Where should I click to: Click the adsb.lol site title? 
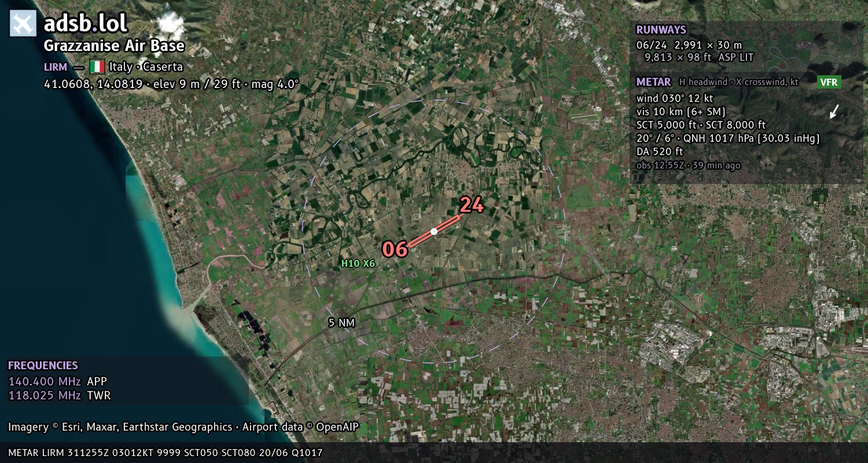click(86, 23)
